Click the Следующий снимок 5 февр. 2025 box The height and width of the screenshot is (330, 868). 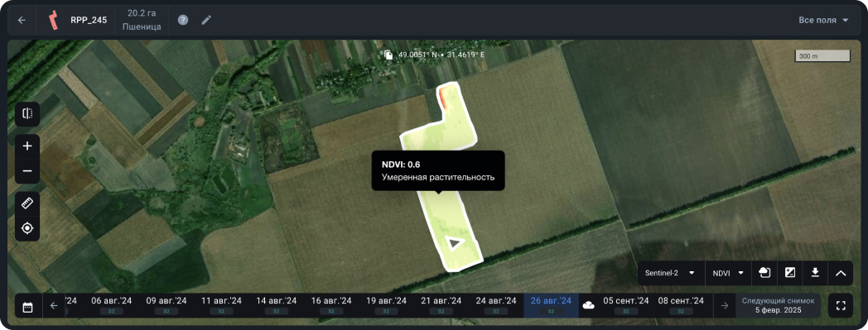pos(778,306)
